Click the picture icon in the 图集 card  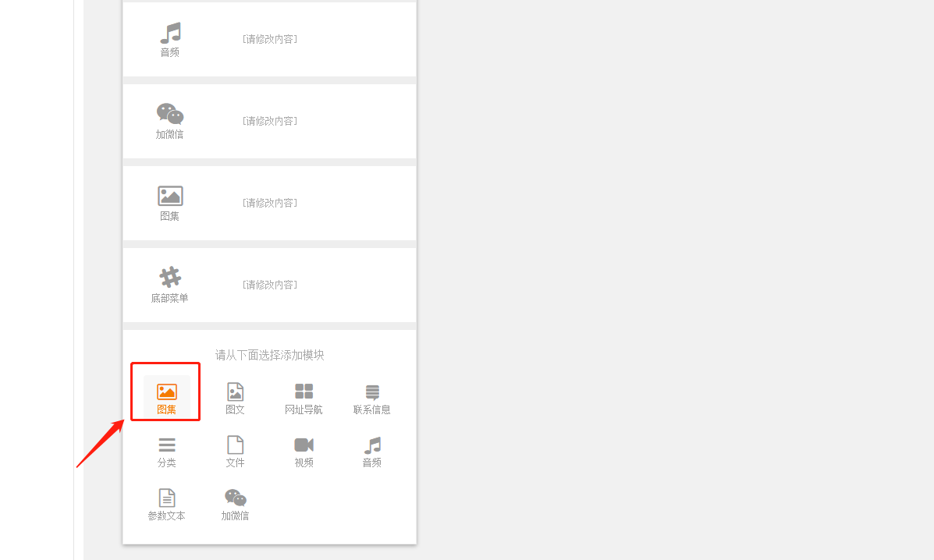coord(170,196)
